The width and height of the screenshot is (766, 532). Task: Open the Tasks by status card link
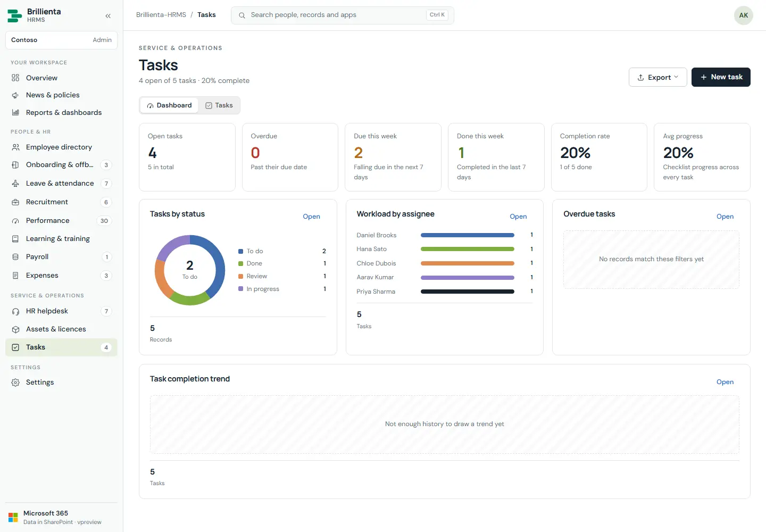(x=311, y=217)
